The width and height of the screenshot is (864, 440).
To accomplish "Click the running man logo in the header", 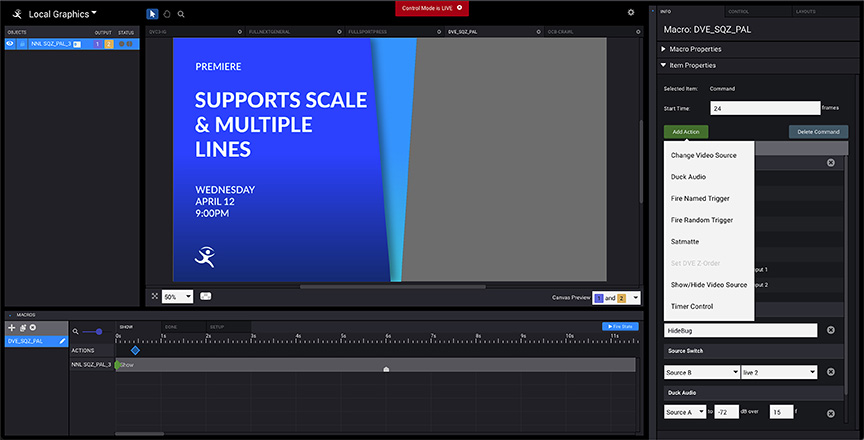I will point(17,14).
